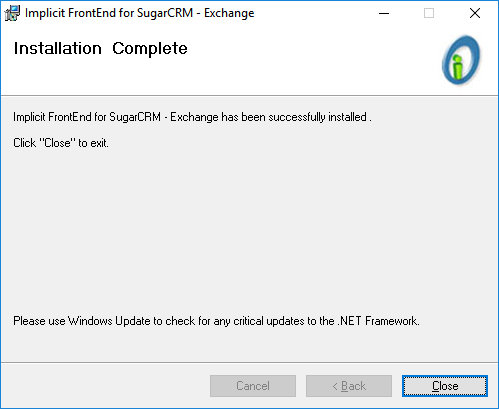Click the installer icon in the title bar
Screen dimensions: 499x409
click(12, 13)
